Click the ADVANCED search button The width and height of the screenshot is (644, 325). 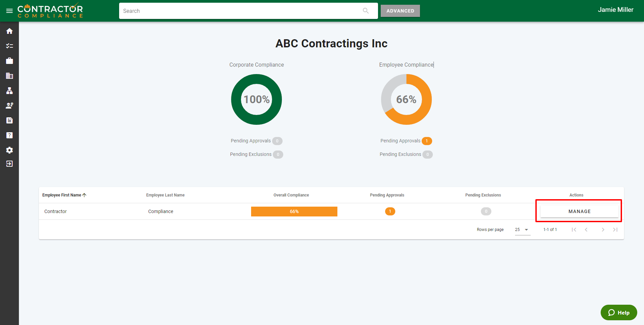coord(400,11)
